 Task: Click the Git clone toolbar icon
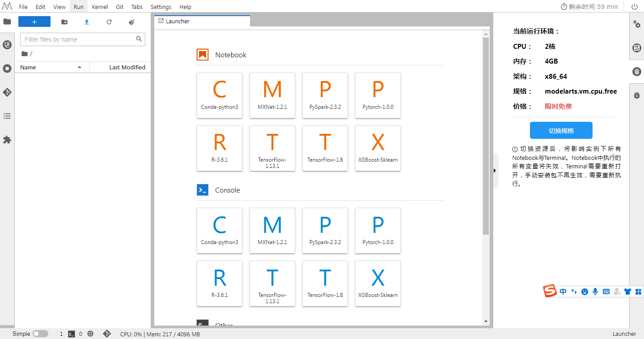pyautogui.click(x=131, y=22)
